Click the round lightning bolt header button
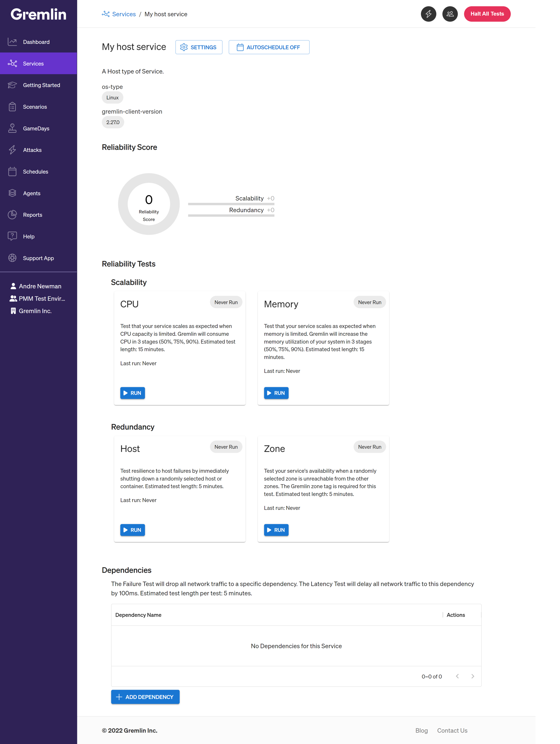 [429, 14]
